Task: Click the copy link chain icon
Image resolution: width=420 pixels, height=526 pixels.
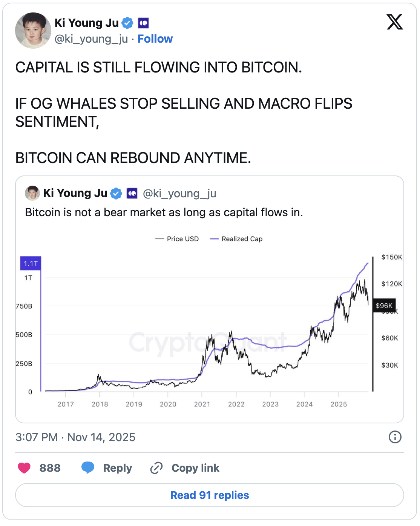Action: click(156, 468)
